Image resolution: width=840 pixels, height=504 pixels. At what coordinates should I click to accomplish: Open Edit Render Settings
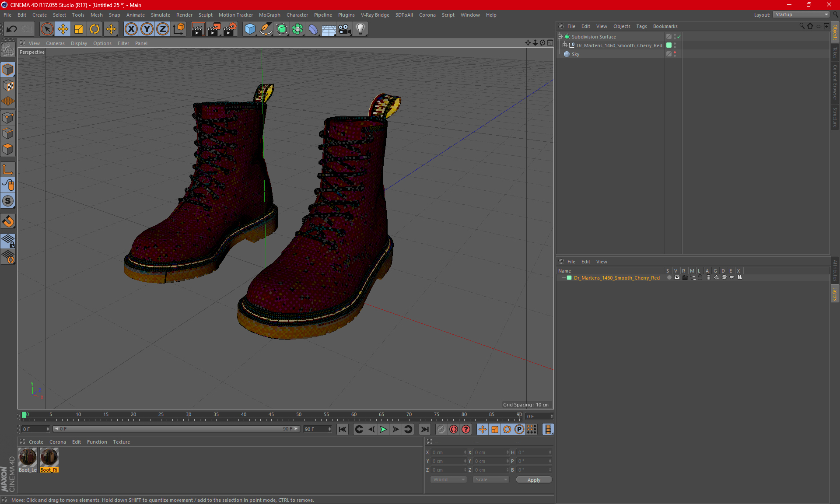230,29
